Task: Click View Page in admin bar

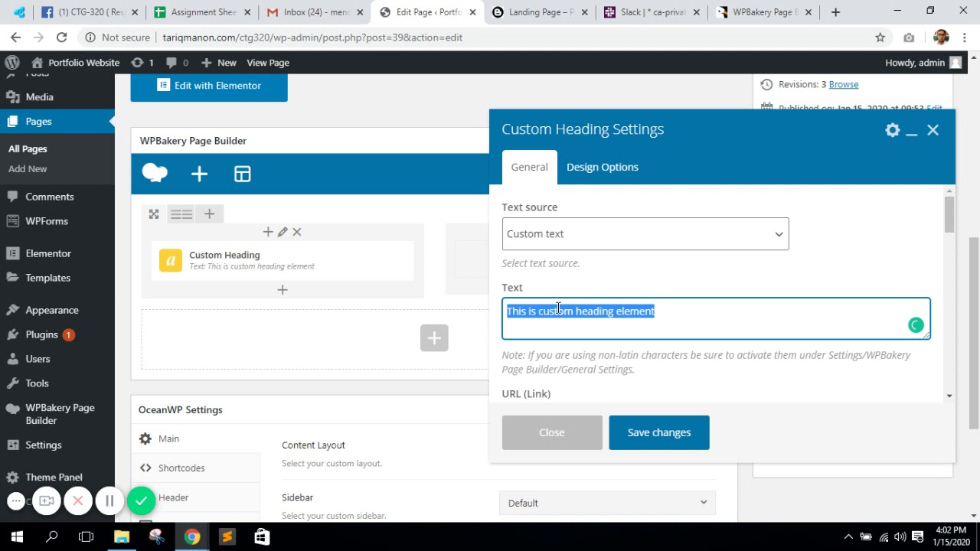Action: [x=268, y=63]
